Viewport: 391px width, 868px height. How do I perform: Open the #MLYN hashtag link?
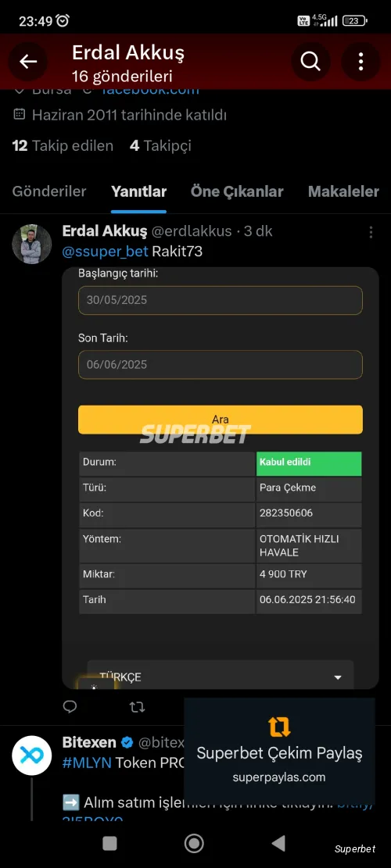[87, 763]
